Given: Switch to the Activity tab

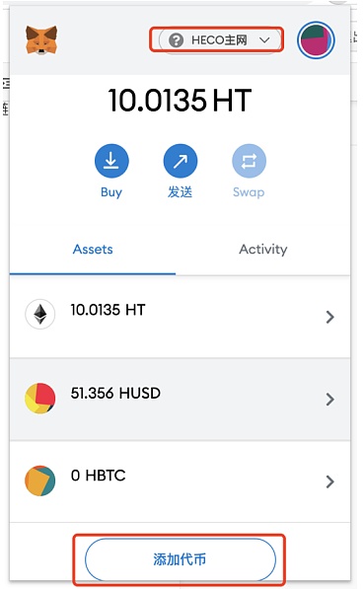Looking at the screenshot, I should [x=263, y=249].
